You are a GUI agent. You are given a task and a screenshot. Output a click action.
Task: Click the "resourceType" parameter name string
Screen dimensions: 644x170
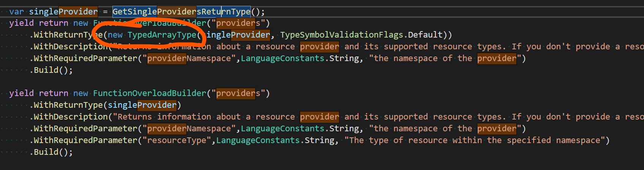pyautogui.click(x=177, y=140)
